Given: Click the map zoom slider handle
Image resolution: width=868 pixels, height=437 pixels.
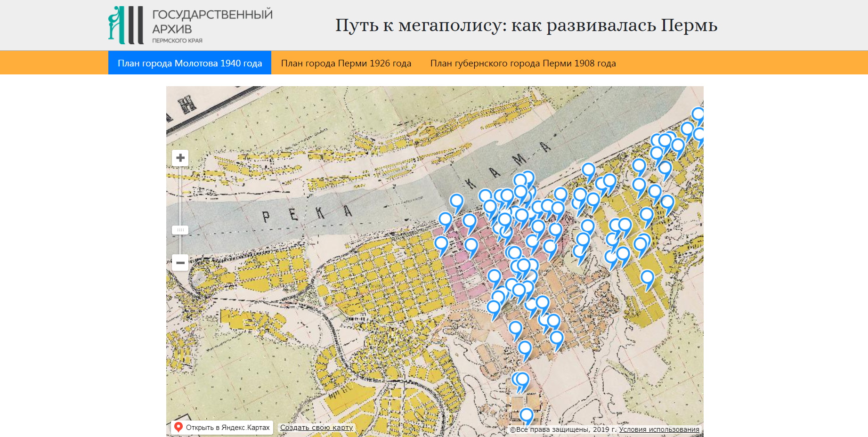Looking at the screenshot, I should [180, 230].
